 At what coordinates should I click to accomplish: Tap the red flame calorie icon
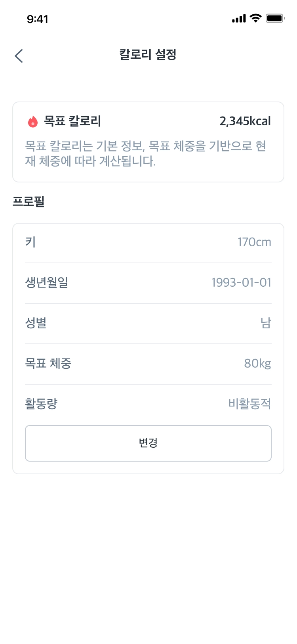(33, 121)
